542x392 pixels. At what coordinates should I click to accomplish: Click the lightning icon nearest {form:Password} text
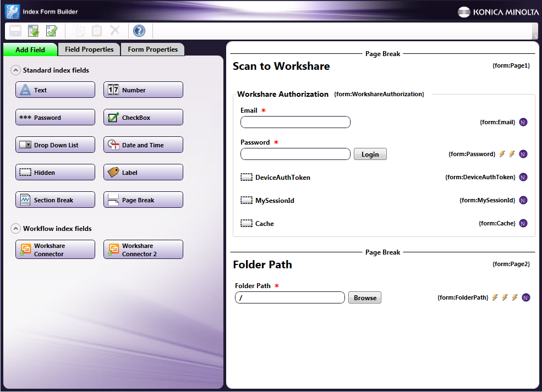tap(502, 154)
